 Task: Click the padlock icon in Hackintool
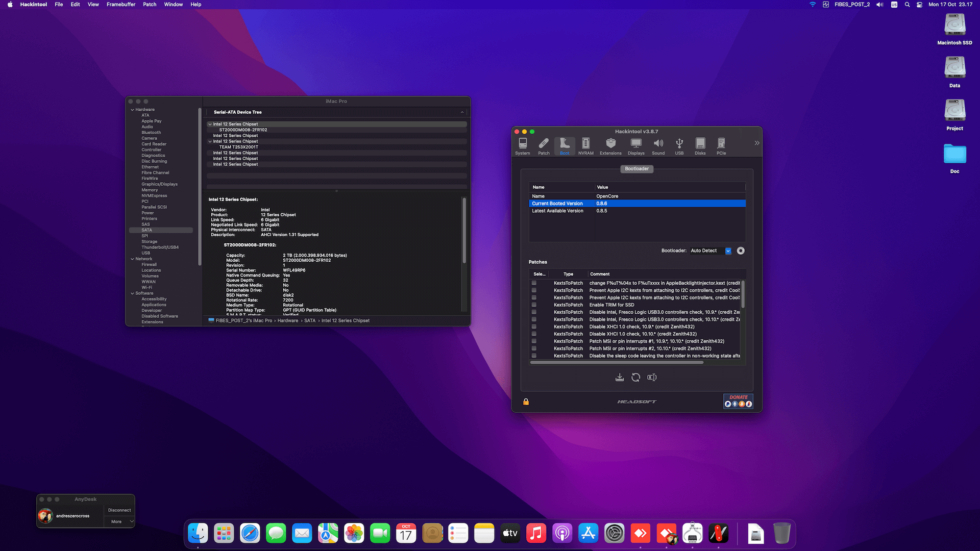(526, 402)
